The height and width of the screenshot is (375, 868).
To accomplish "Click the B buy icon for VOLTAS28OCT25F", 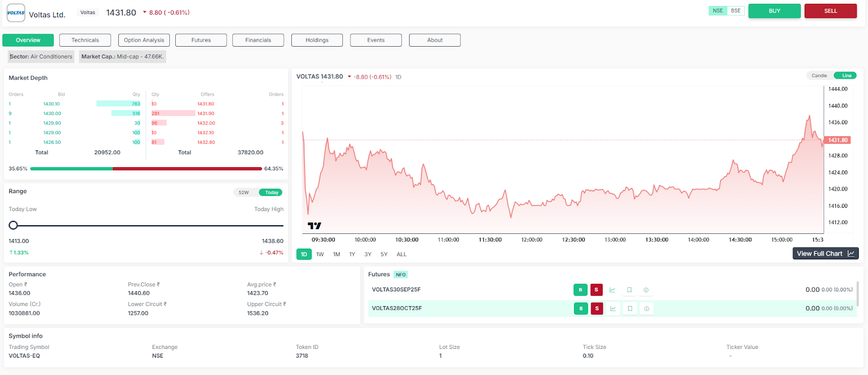I will click(580, 309).
